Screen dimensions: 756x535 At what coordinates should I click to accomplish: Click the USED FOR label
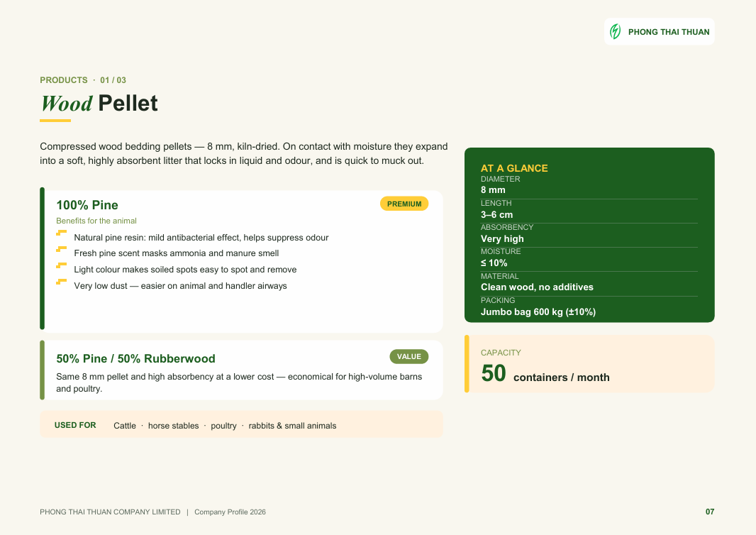(75, 425)
